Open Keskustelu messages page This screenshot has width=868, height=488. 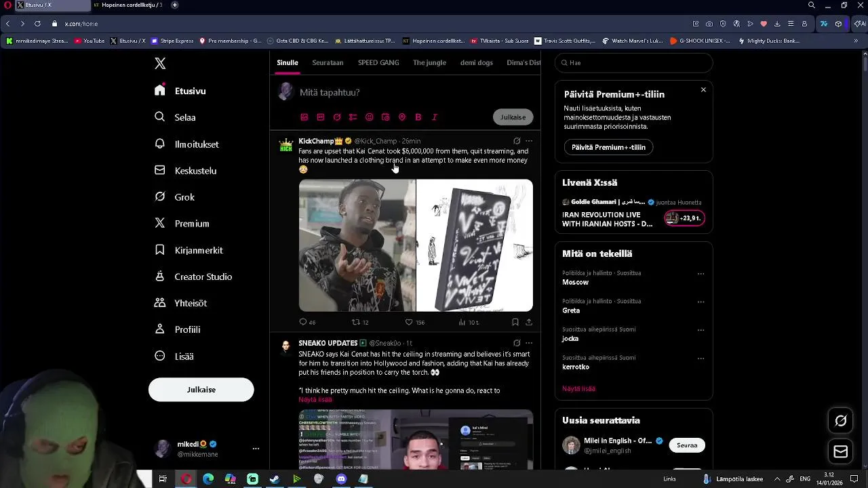[185, 171]
